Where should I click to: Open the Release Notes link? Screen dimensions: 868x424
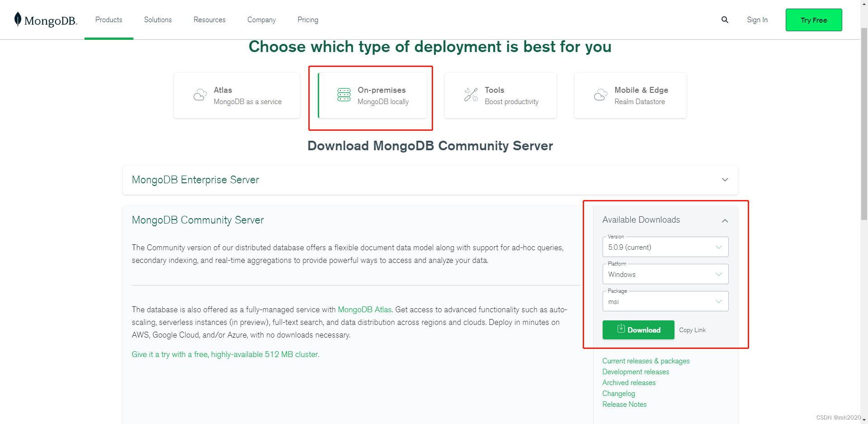624,404
